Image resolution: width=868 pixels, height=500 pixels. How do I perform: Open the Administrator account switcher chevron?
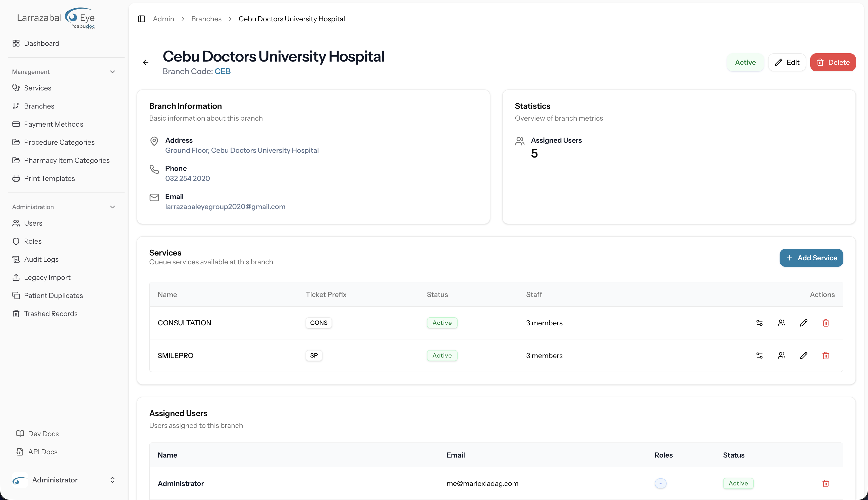point(112,480)
